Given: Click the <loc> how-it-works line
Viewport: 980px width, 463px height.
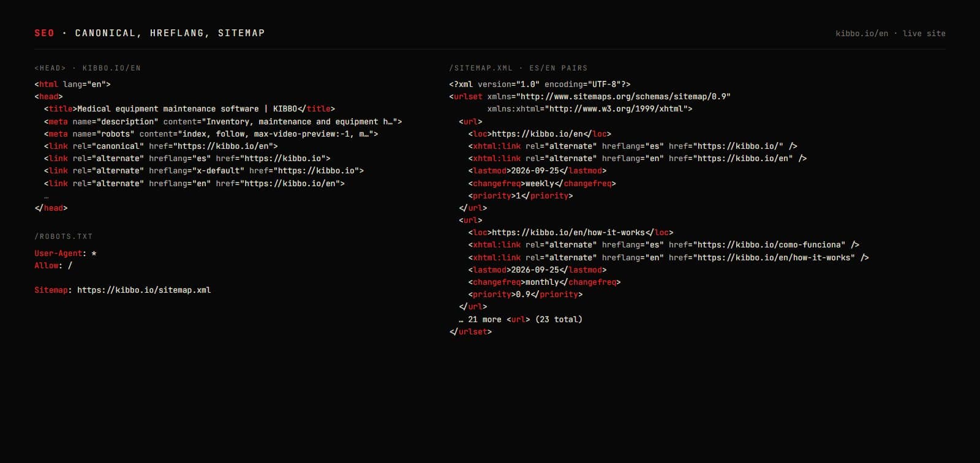Looking at the screenshot, I should click(x=571, y=233).
